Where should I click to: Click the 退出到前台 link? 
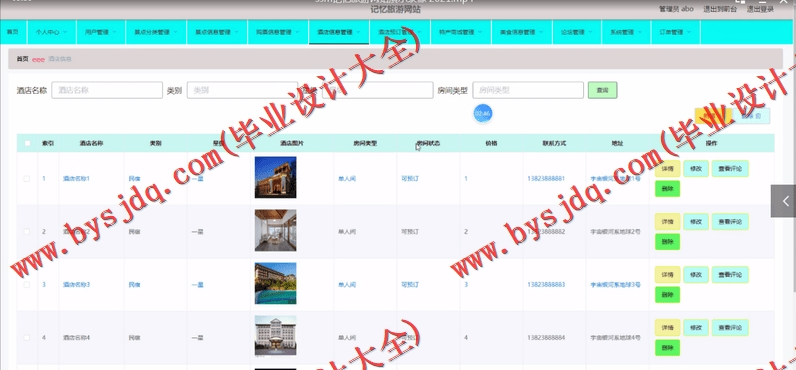tap(720, 9)
